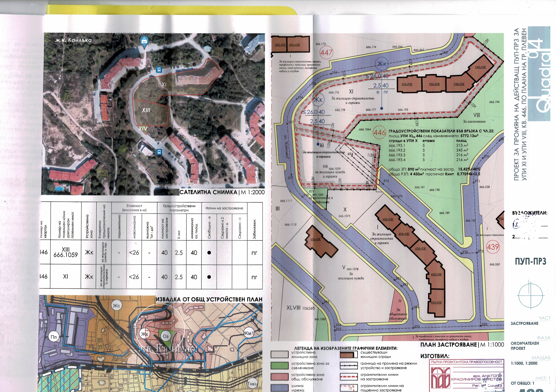Image resolution: width=556 pixels, height=392 pixels.
Task: Click the 'V 666.1078 За жилищни нужди' label
Action: click(x=351, y=273)
